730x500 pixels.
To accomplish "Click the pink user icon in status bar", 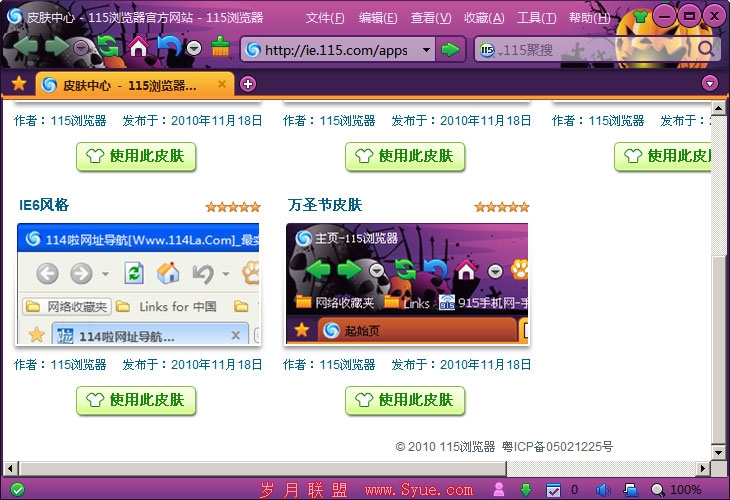I will (499, 489).
